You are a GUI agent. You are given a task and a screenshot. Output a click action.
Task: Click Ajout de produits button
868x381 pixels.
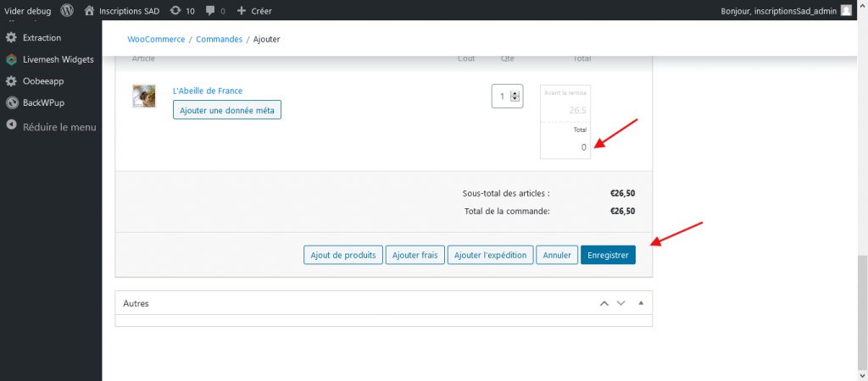(343, 255)
